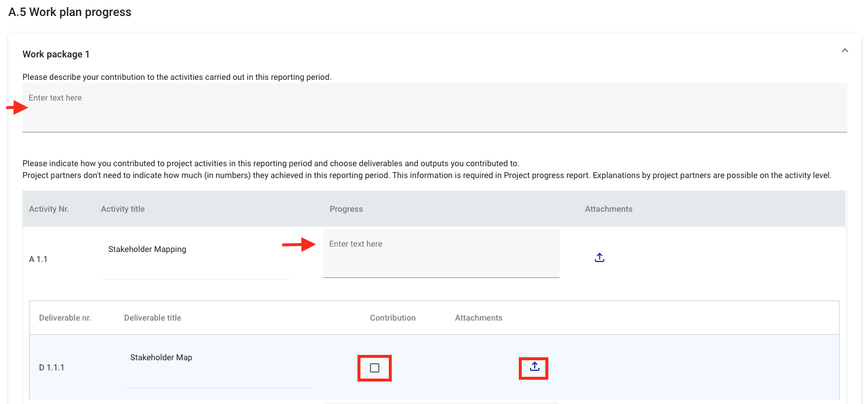Image resolution: width=868 pixels, height=404 pixels.
Task: Click the Attachments header in the activity table
Action: pyautogui.click(x=609, y=209)
